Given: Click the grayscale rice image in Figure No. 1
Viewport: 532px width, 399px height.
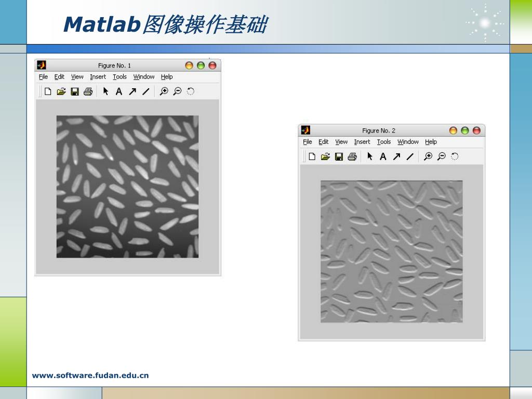Looking at the screenshot, I should click(x=128, y=187).
